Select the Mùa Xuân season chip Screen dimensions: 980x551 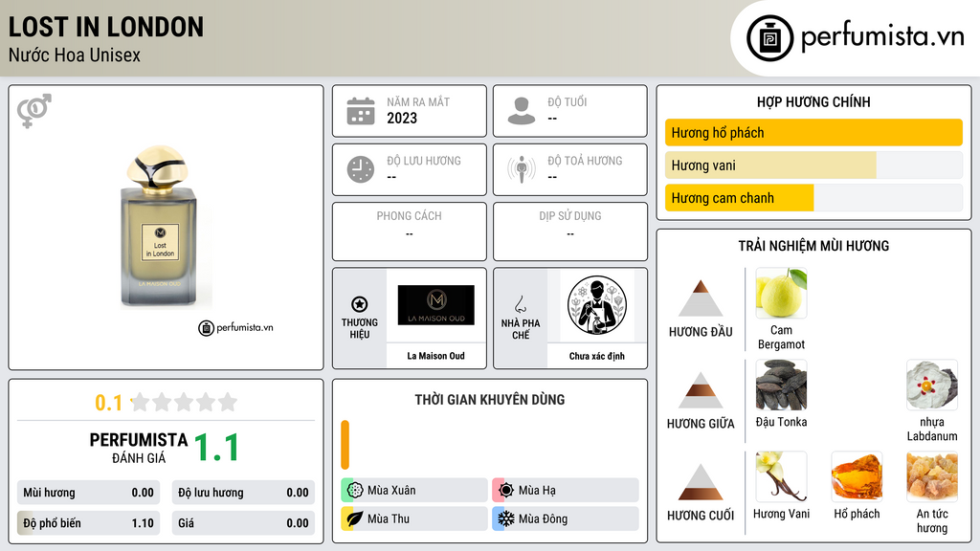click(x=414, y=491)
